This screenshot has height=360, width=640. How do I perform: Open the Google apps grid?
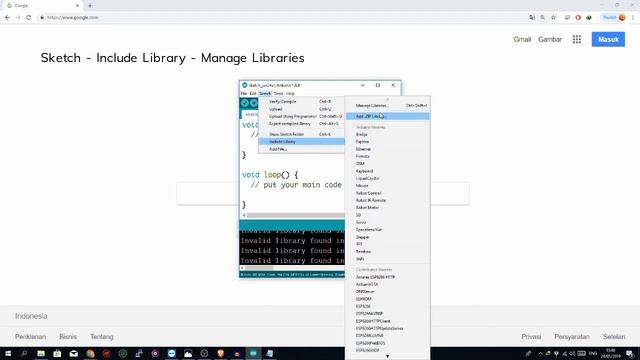tap(577, 39)
